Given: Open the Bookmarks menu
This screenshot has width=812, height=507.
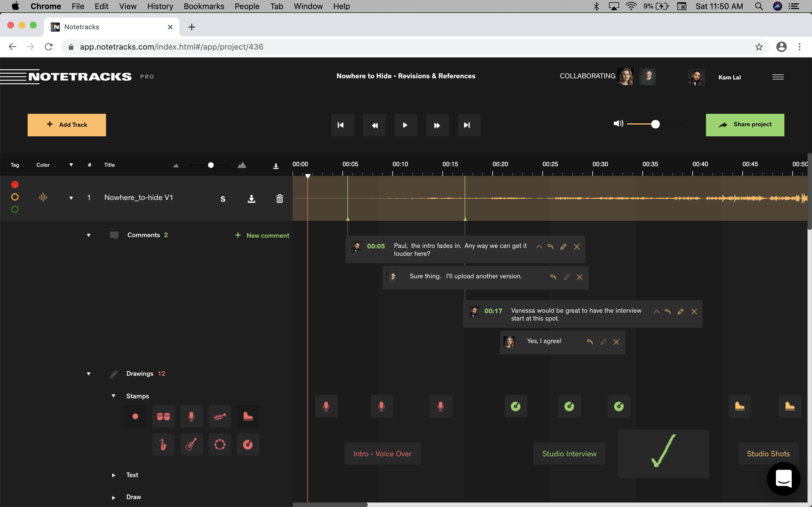Looking at the screenshot, I should pyautogui.click(x=204, y=6).
